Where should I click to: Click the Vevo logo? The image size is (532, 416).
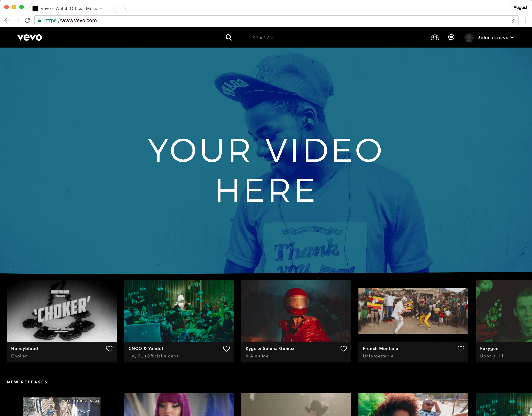coord(30,37)
